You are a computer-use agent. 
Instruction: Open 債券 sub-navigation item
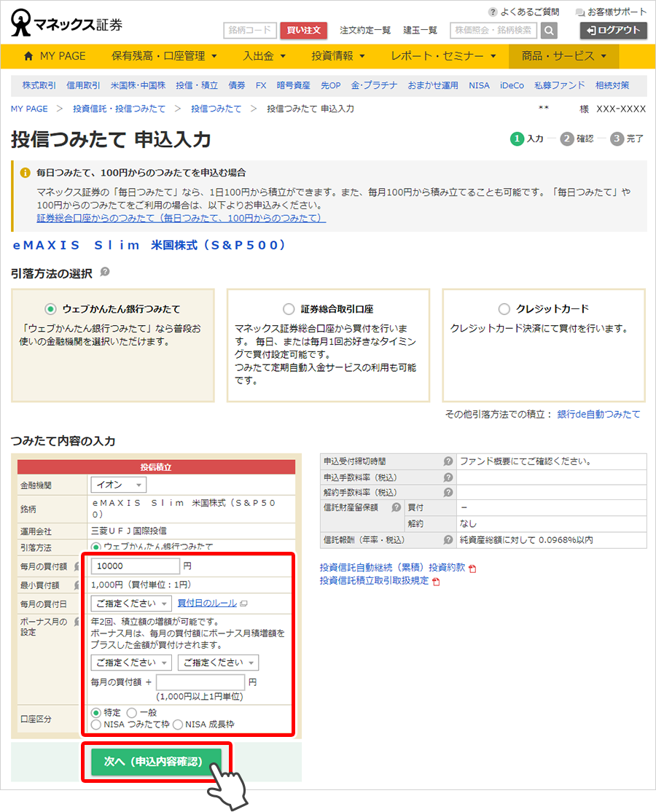point(237,85)
